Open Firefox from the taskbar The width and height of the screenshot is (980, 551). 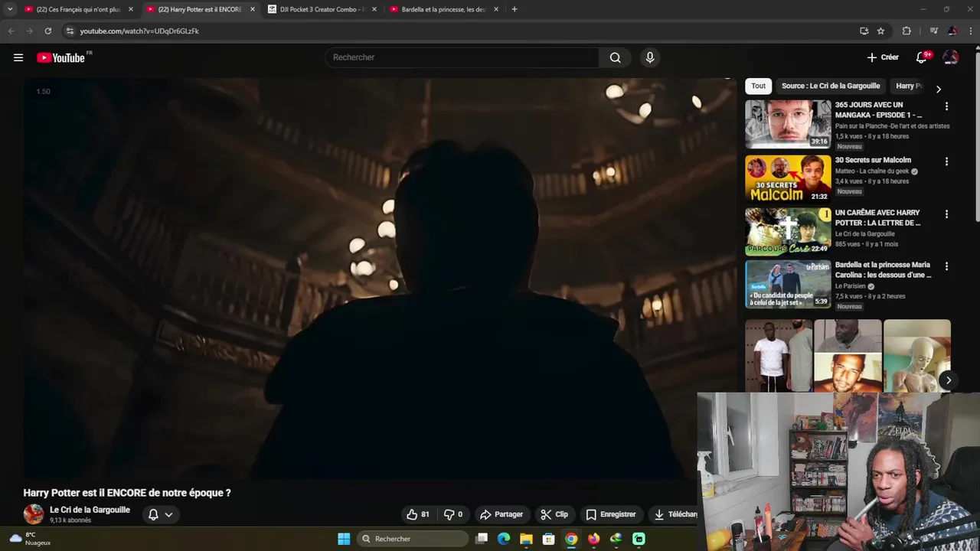(x=593, y=539)
